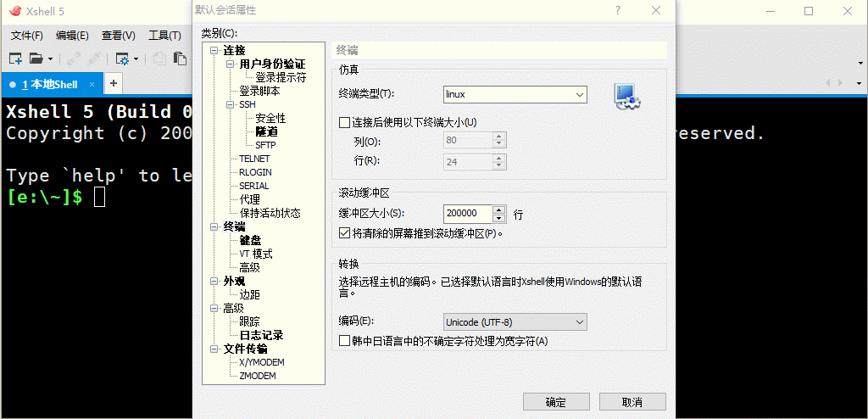
Task: Click the 行(R) field showing 24
Action: pyautogui.click(x=468, y=162)
